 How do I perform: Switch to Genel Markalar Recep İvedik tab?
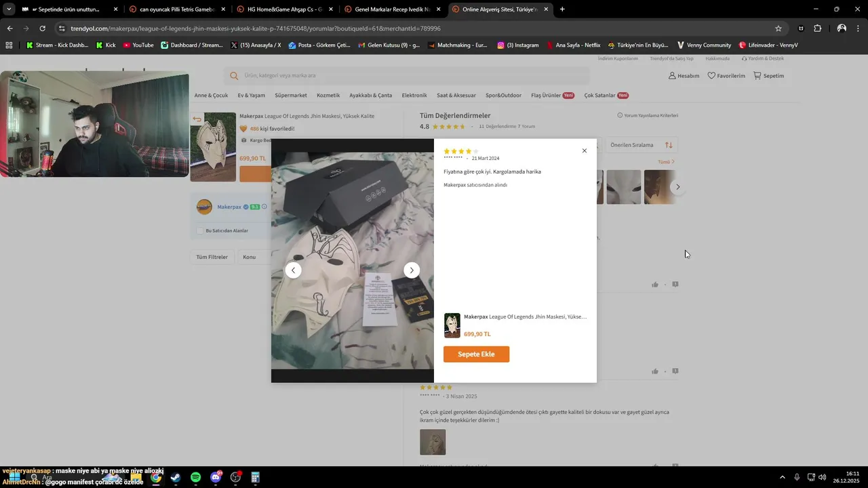point(392,9)
